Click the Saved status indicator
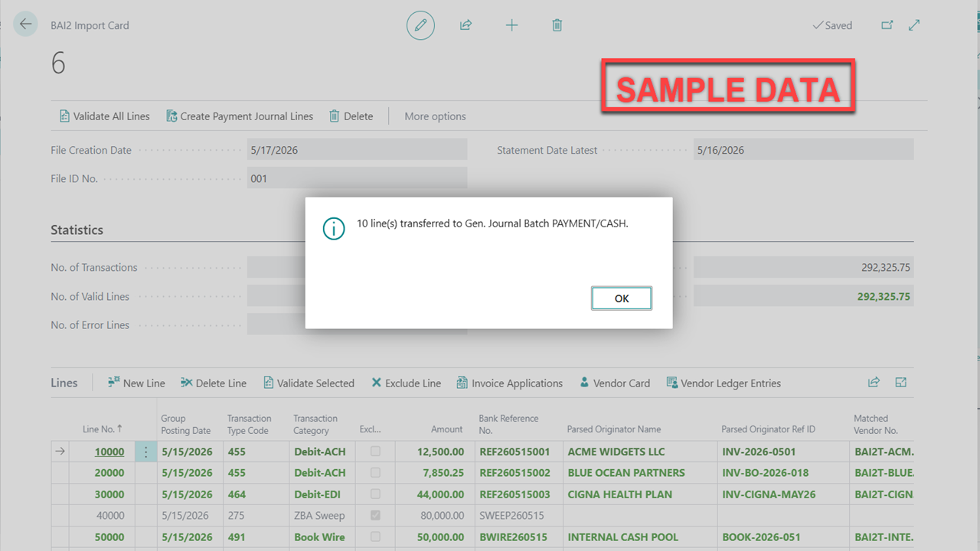The image size is (980, 551). pos(832,25)
